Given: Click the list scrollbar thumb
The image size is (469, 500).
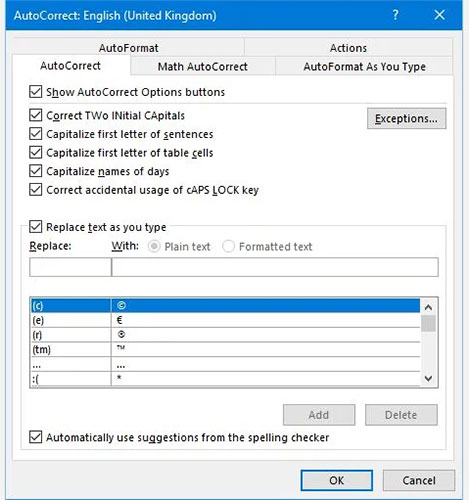Looking at the screenshot, I should [x=428, y=323].
